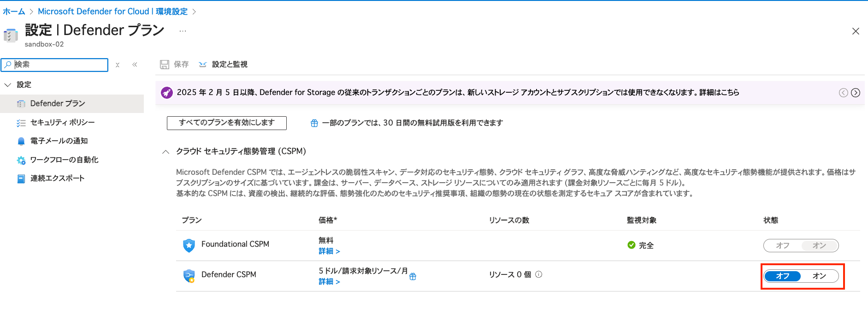
Task: Collapse the クラウド セキュリティ態勢管理 (CSPM) section
Action: pos(166,152)
